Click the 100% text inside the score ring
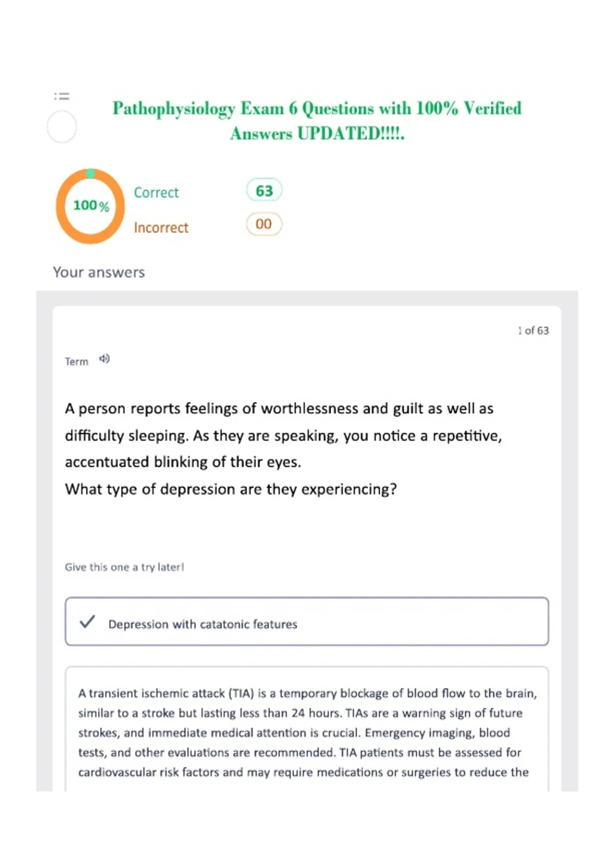613x868 pixels. point(91,205)
